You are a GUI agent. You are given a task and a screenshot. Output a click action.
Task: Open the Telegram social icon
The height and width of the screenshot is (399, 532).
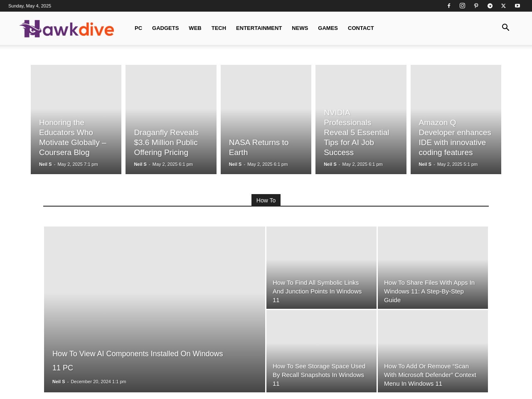(490, 6)
